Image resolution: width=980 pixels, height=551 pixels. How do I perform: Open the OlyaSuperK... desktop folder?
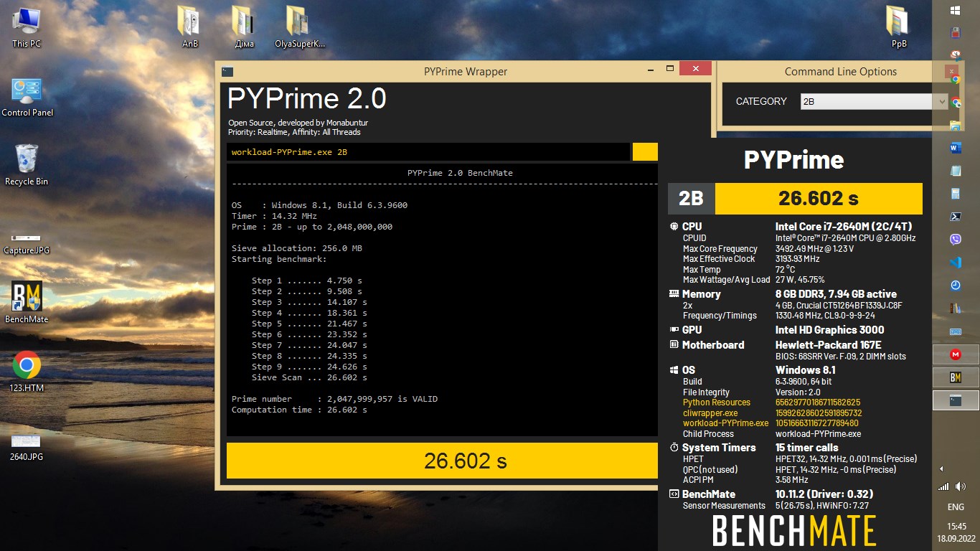point(300,27)
